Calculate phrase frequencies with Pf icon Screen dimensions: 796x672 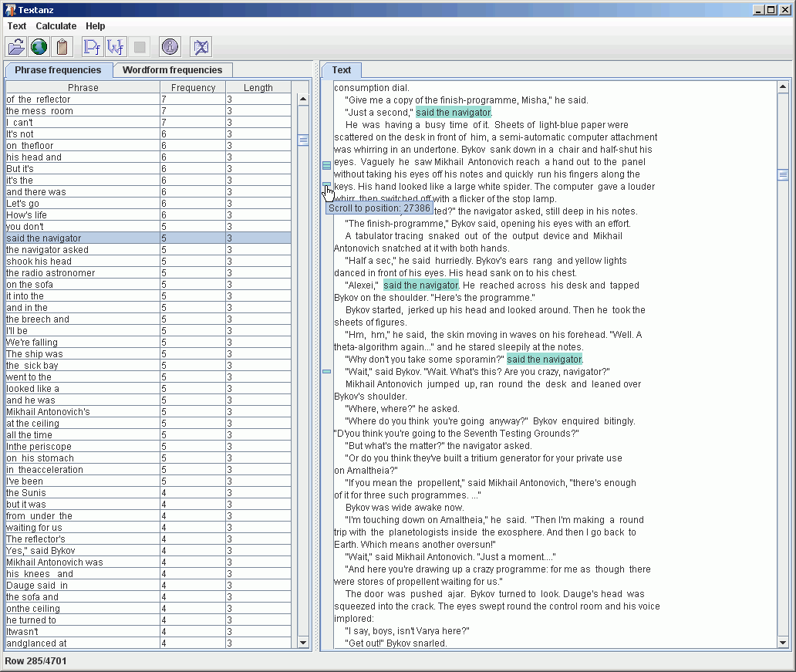pyautogui.click(x=93, y=47)
